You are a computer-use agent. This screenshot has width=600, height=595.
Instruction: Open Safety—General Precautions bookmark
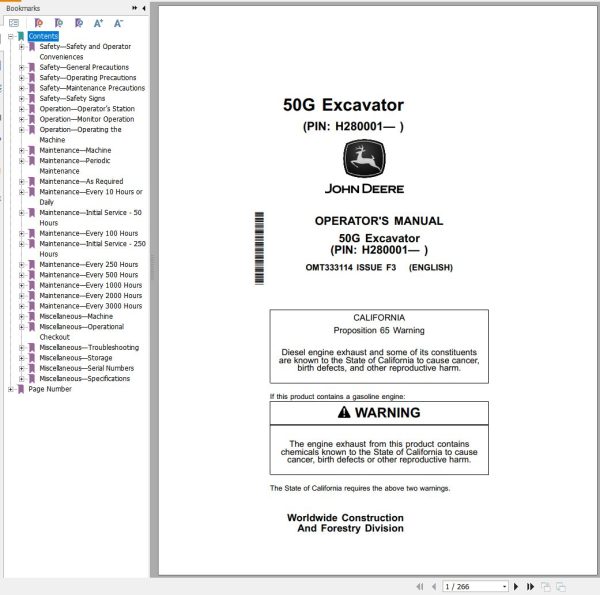[x=84, y=67]
